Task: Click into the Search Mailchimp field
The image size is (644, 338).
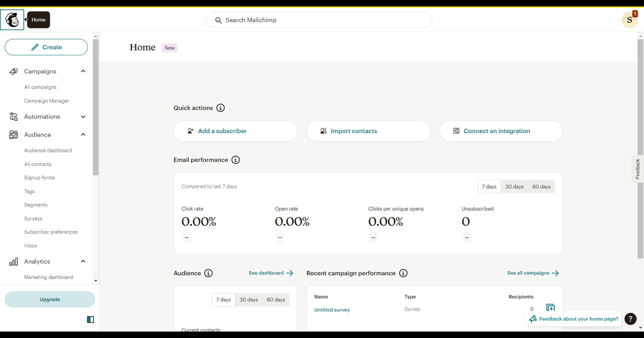Action: click(x=319, y=20)
